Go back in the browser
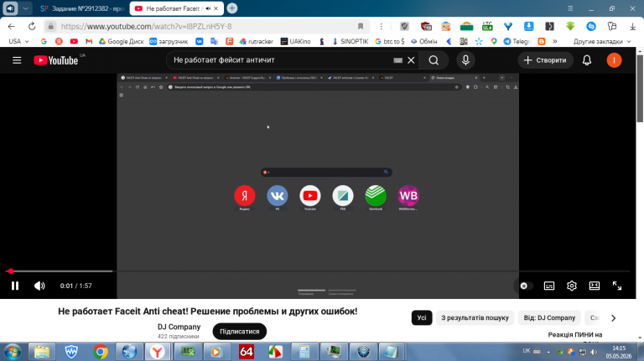 [x=11, y=26]
